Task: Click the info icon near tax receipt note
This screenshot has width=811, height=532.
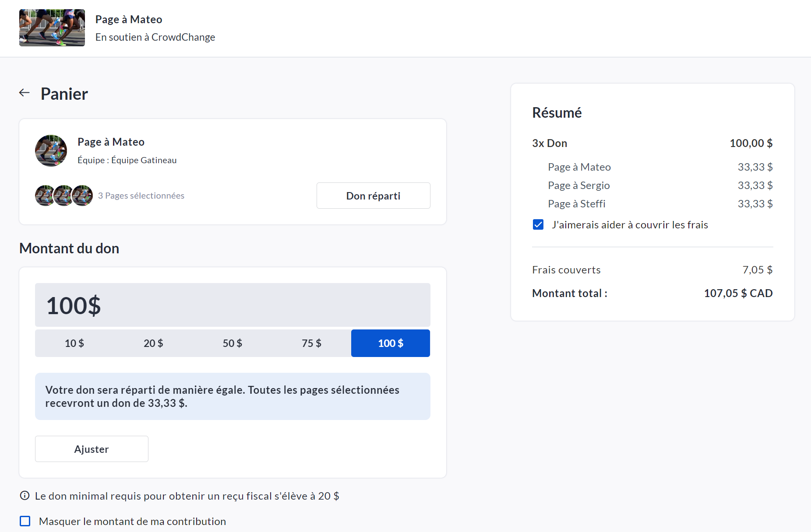Action: coord(25,496)
